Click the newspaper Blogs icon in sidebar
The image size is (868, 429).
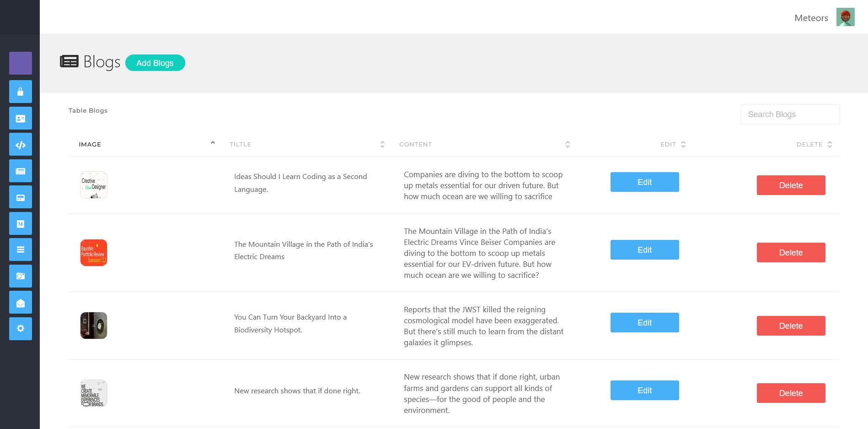click(20, 171)
